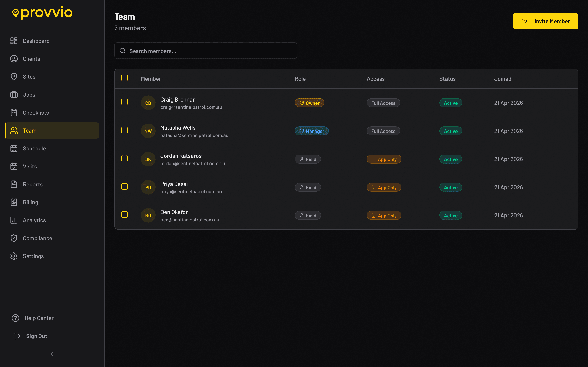Open Checklists using the clipboard icon
This screenshot has width=588, height=367.
14,112
